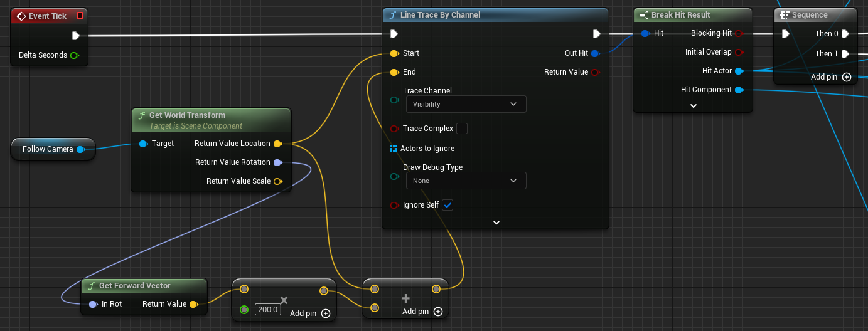Click Get Forward Vector Return Value pin
The image size is (868, 331).
(193, 304)
